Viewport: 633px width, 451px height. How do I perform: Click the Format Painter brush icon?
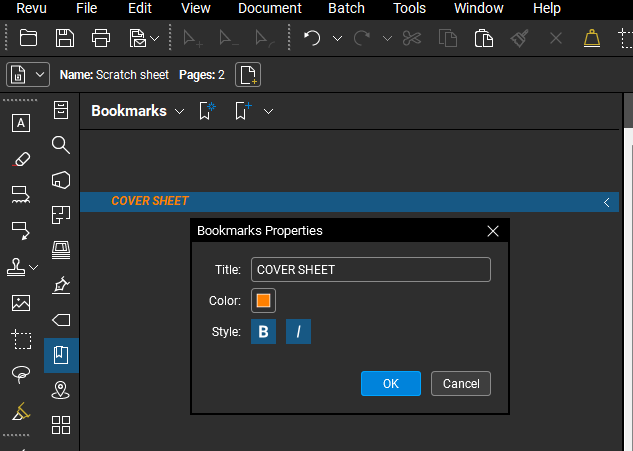pyautogui.click(x=520, y=38)
